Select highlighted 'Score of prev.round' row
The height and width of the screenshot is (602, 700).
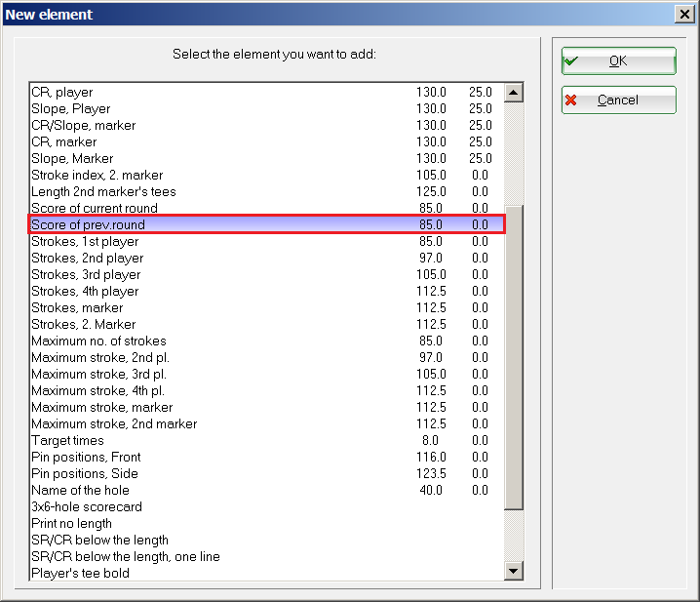pos(88,225)
